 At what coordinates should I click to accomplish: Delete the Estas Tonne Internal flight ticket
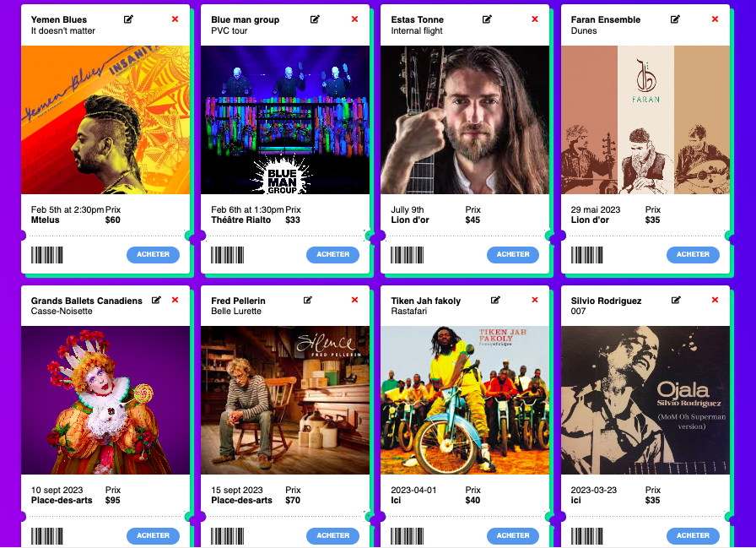coord(535,19)
